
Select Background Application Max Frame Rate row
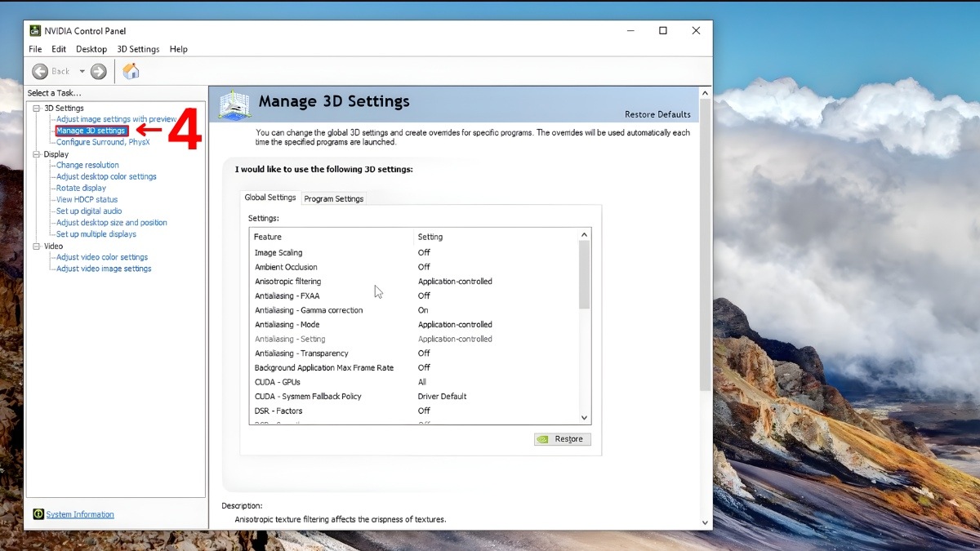pos(414,368)
